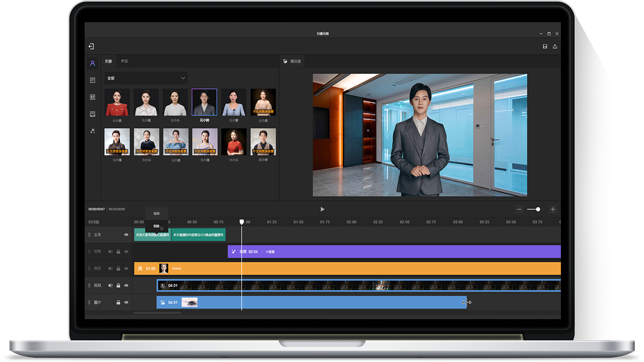Open the layout template icon in the sidebar
The height and width of the screenshot is (362, 644).
[92, 97]
